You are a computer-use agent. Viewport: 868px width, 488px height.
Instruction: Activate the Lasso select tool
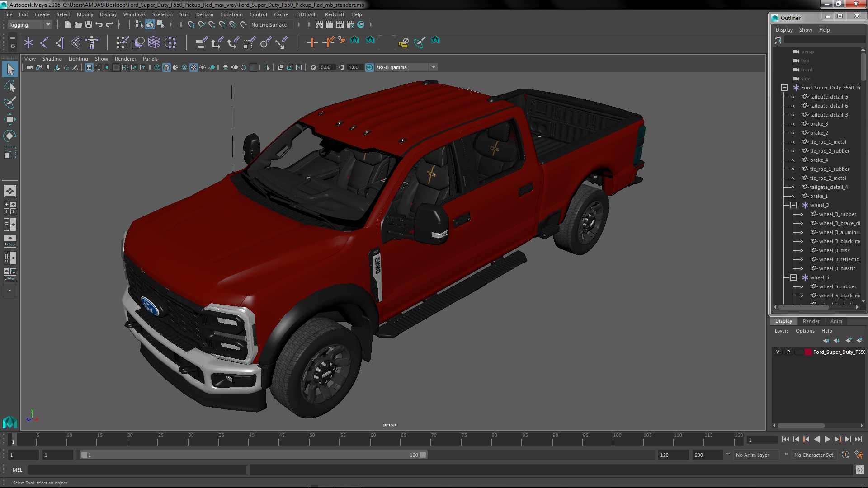coord(10,86)
